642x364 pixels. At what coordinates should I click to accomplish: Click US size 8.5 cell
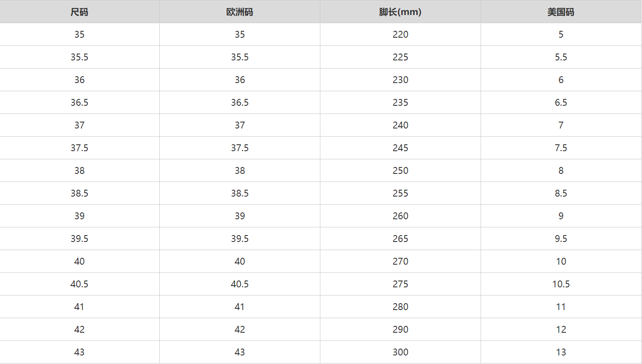click(561, 193)
